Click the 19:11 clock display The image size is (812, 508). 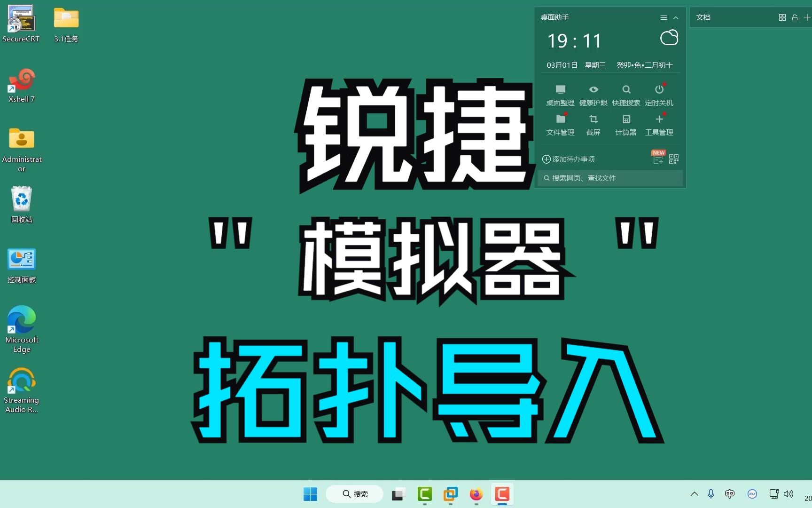point(574,41)
